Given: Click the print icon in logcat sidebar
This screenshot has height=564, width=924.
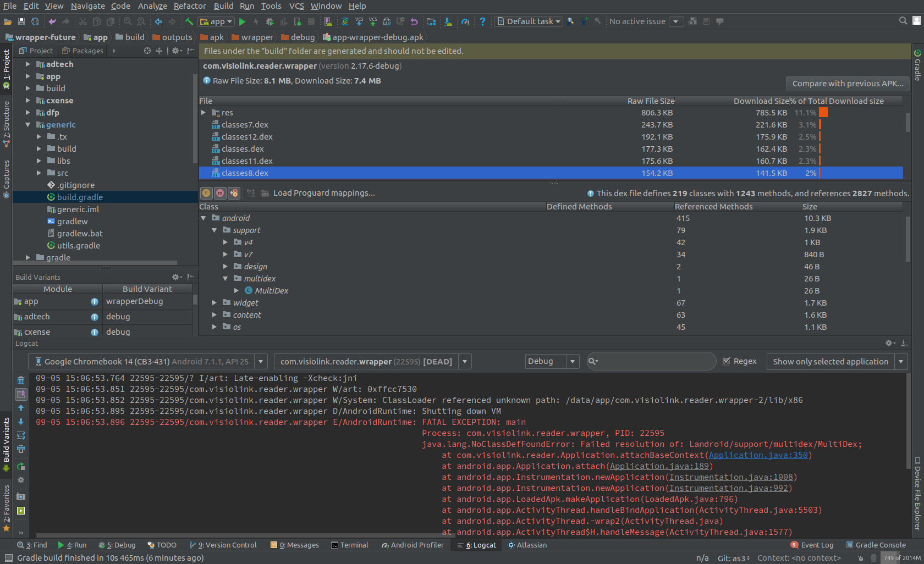Looking at the screenshot, I should pos(20,449).
